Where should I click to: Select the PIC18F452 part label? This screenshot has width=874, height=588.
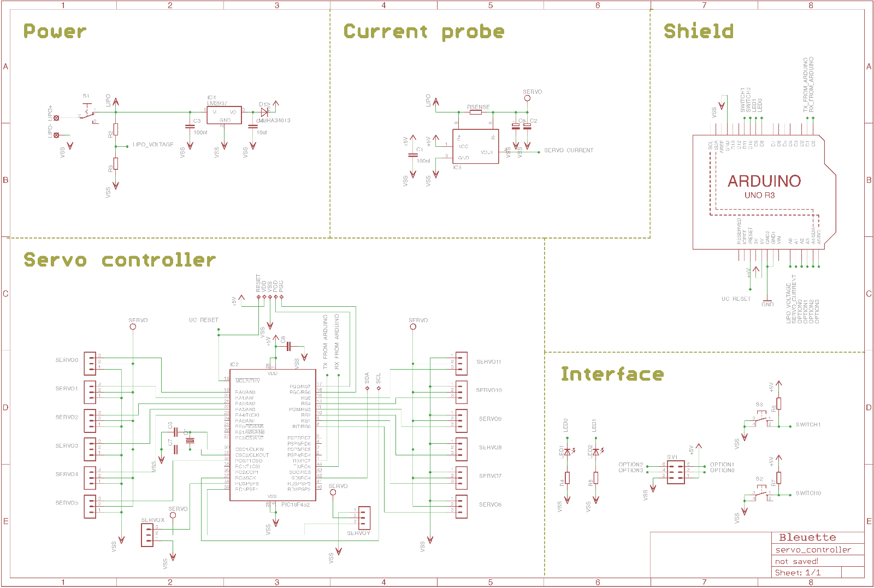point(295,504)
